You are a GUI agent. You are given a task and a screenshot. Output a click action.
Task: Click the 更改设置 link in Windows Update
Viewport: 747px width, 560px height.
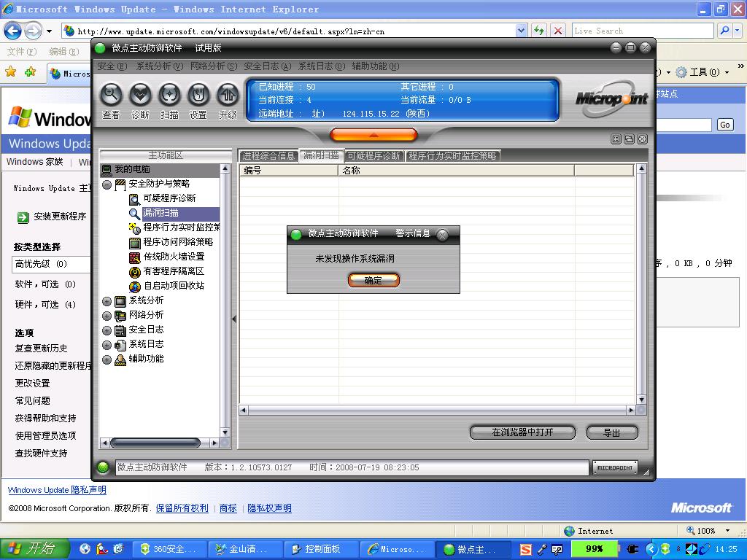point(32,384)
